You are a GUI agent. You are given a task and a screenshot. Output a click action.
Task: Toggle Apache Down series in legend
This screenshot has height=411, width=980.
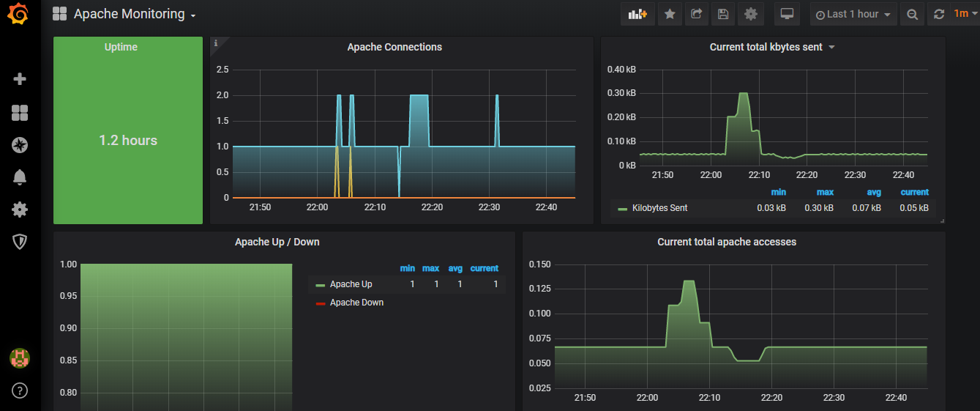point(356,303)
